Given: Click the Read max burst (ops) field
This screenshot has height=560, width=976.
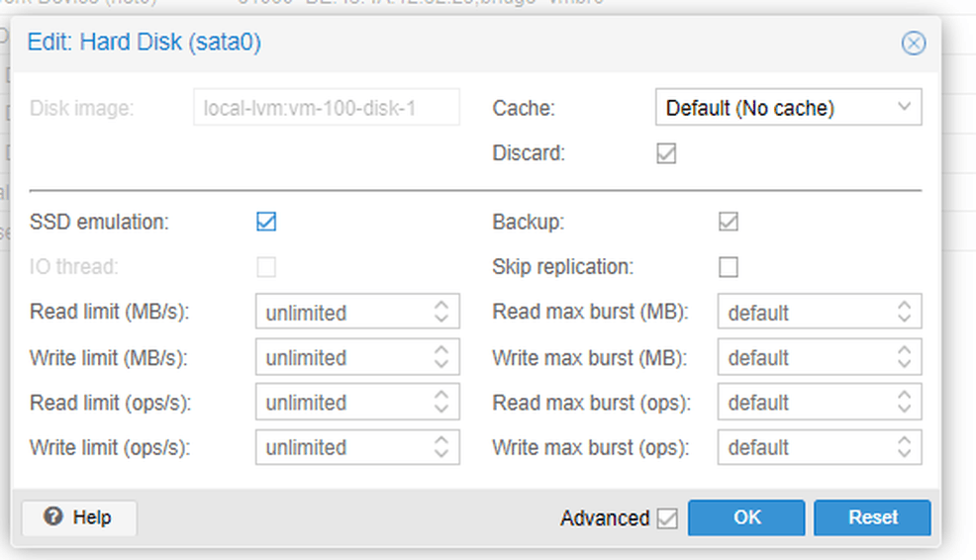Looking at the screenshot, I should click(x=804, y=403).
